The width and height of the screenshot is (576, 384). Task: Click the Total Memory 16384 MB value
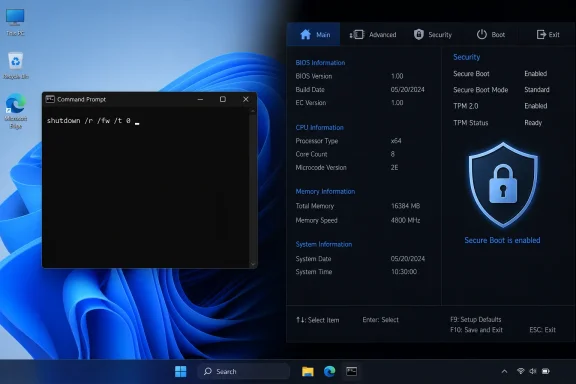[x=406, y=206]
